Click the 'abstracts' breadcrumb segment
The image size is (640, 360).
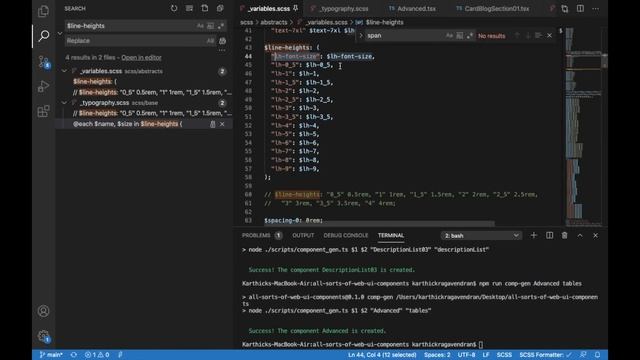(273, 22)
